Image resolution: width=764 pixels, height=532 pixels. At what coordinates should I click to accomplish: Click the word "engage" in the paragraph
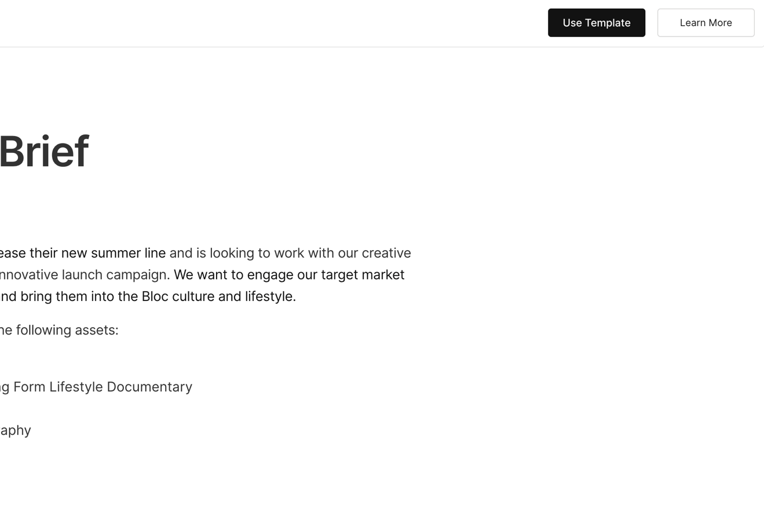point(270,274)
